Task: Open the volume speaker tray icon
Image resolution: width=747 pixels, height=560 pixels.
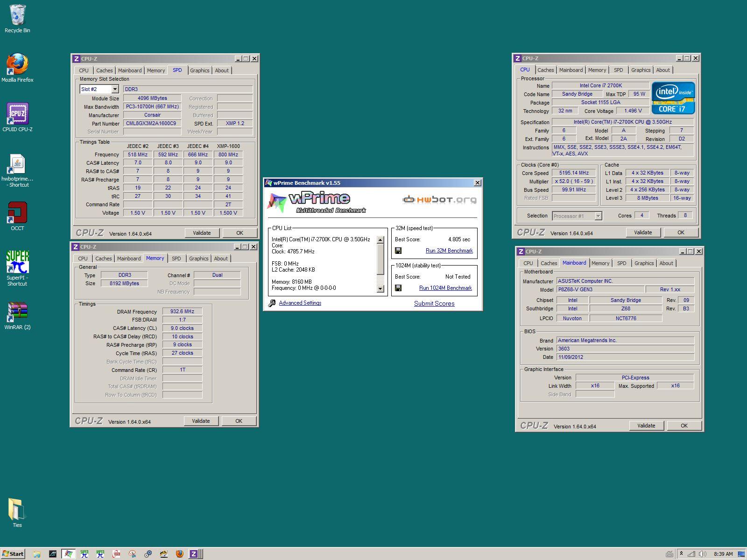Action: [x=703, y=554]
